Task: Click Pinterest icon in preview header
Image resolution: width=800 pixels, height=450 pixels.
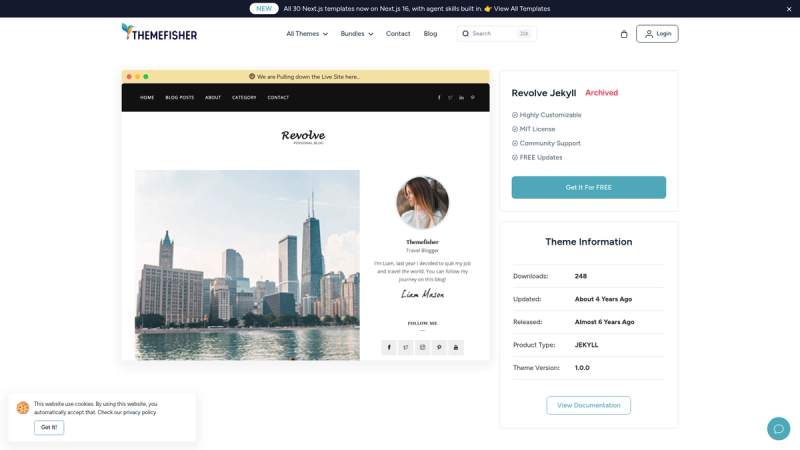Action: pos(472,97)
